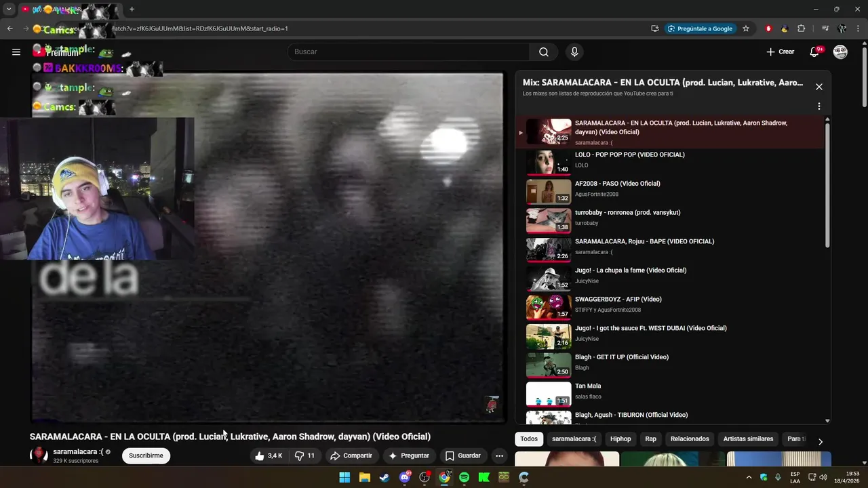Open the YouTube hamburger guide menu
This screenshot has width=868, height=488.
point(16,52)
